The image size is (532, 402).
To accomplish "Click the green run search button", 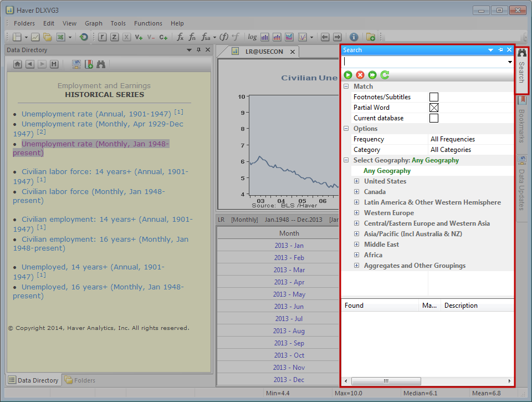I will tap(348, 75).
